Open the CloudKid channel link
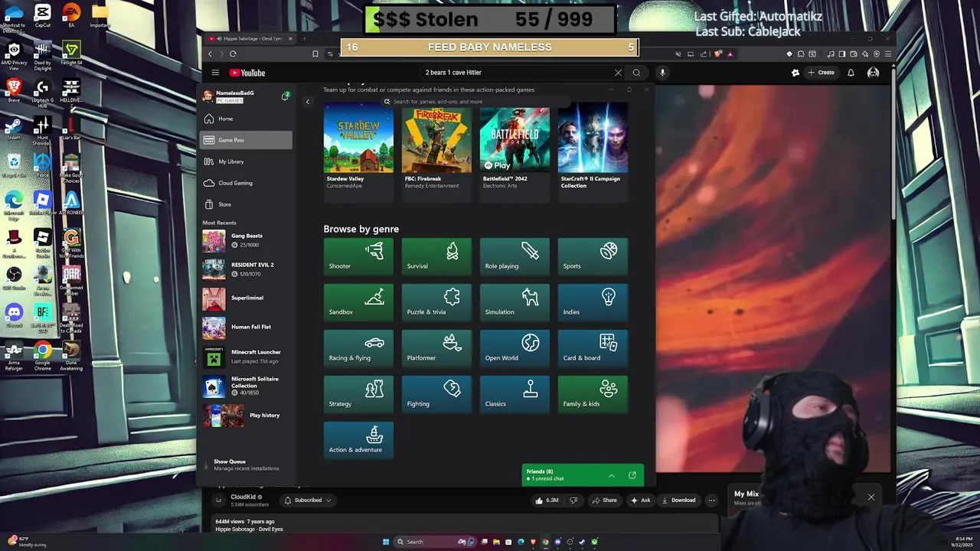980x551 pixels. [243, 497]
